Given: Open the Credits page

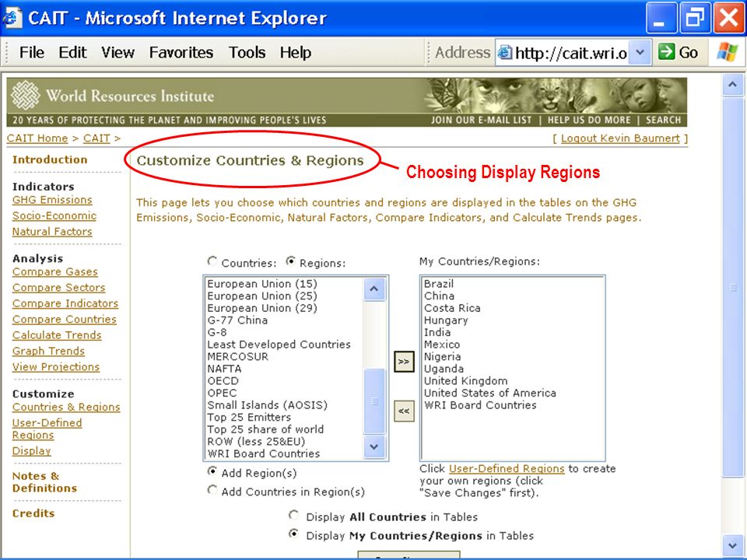Looking at the screenshot, I should point(33,513).
